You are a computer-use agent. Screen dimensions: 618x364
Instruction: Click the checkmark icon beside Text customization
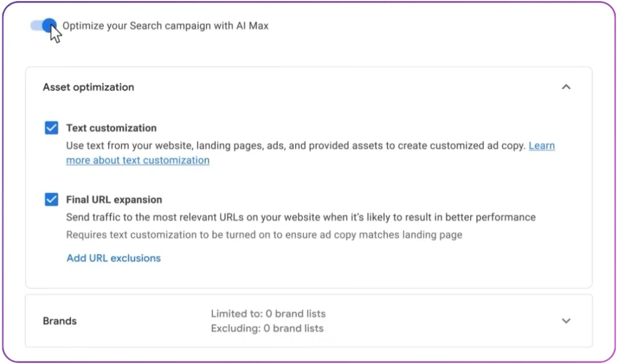click(x=51, y=128)
